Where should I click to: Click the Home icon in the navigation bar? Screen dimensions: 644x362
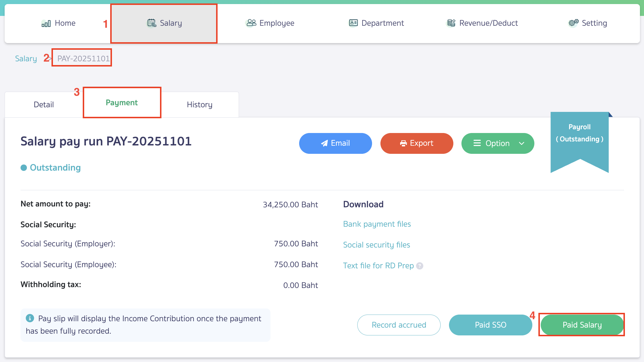point(46,23)
